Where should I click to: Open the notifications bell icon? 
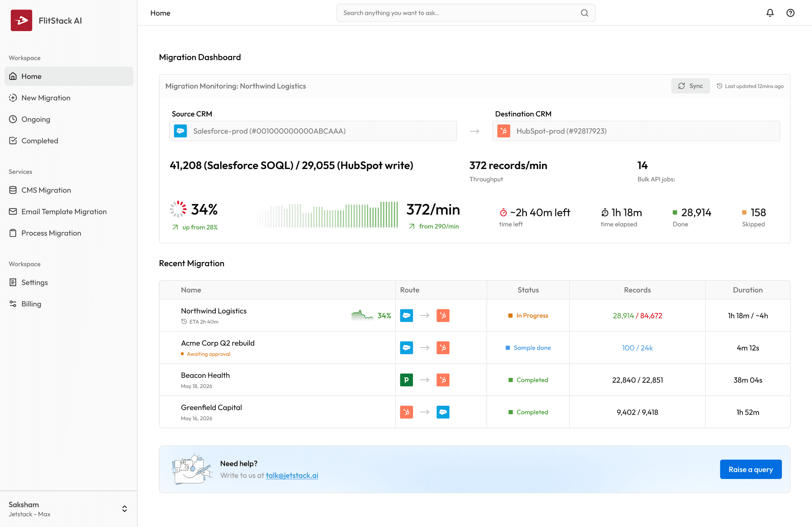770,13
